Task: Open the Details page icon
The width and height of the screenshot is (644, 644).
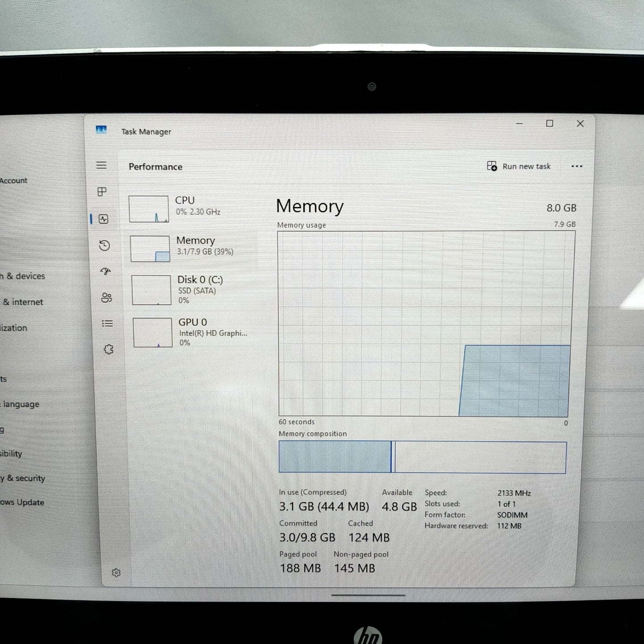Action: 107,324
